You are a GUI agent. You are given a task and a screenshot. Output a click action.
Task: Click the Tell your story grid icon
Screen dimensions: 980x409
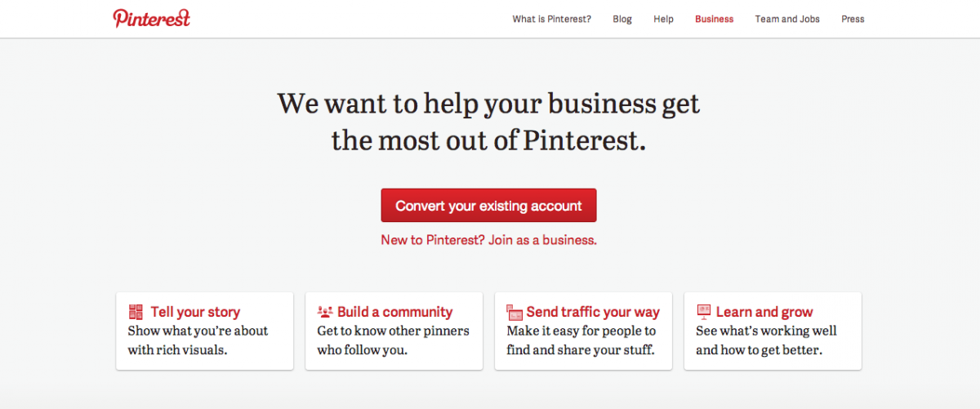(x=136, y=312)
